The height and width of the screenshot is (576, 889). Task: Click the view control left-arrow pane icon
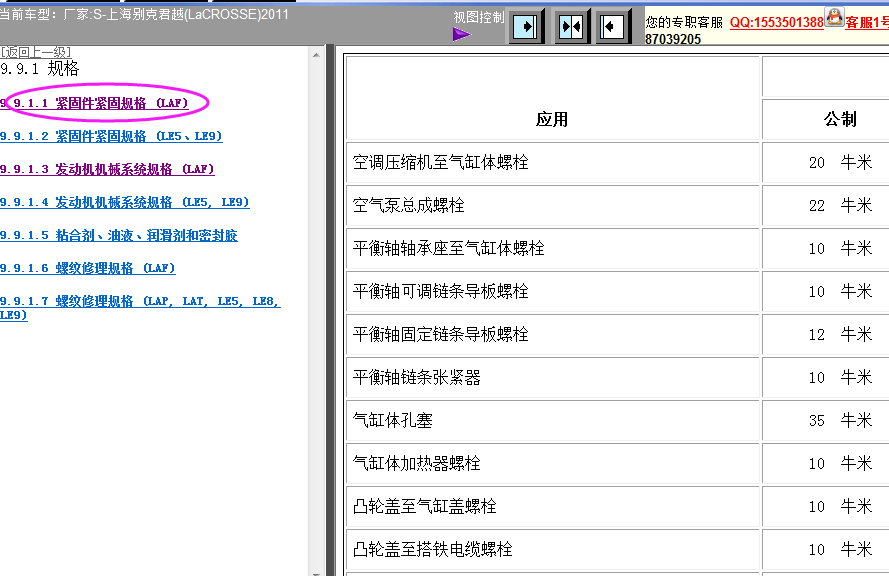click(612, 26)
